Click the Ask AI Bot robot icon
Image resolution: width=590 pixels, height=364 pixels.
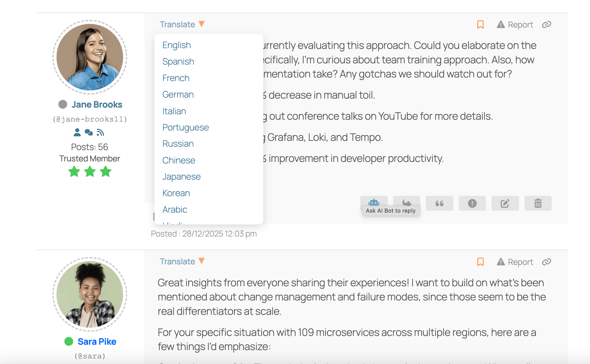[x=374, y=202]
